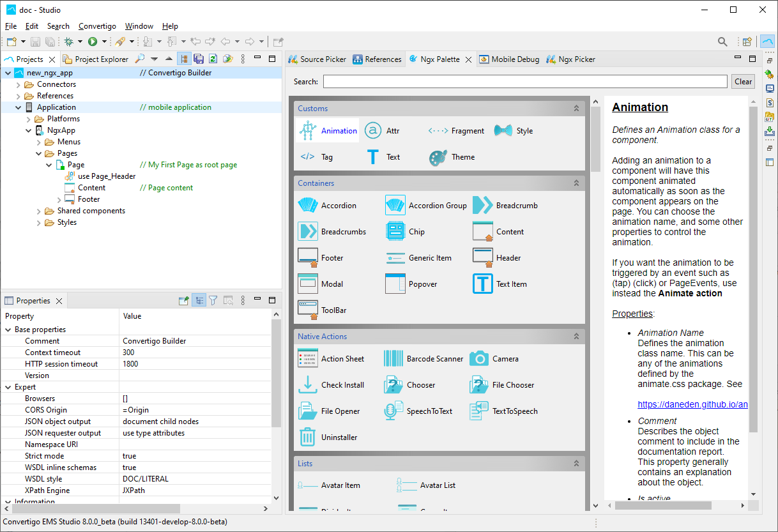Collapse the Base properties category
This screenshot has width=778, height=532.
pos(8,330)
